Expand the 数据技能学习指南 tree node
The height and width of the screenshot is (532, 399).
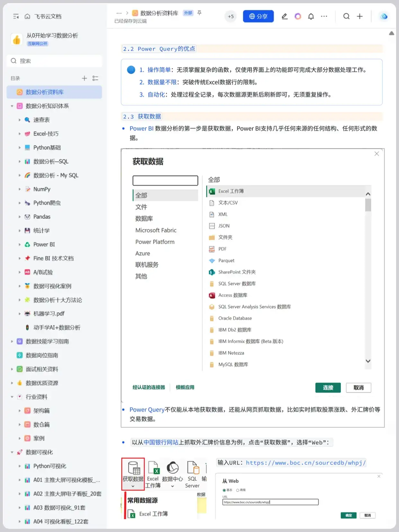12,341
